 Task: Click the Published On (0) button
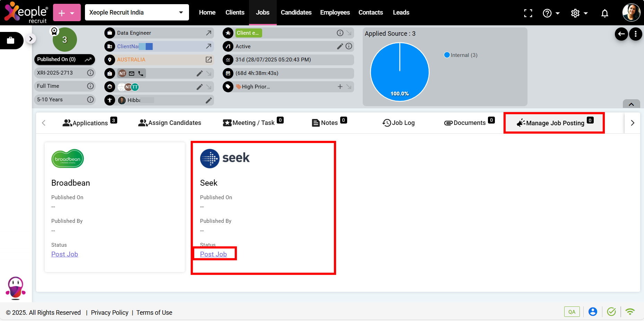click(x=65, y=59)
